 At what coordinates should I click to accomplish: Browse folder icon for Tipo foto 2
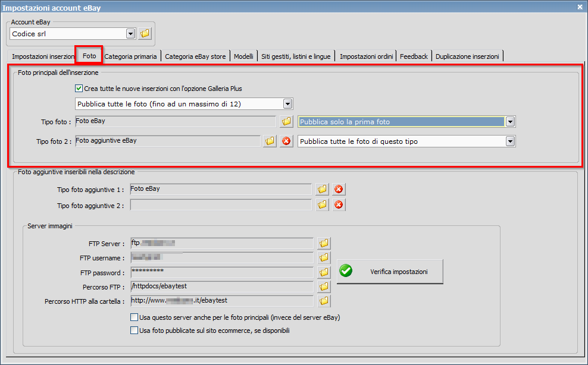click(x=270, y=141)
